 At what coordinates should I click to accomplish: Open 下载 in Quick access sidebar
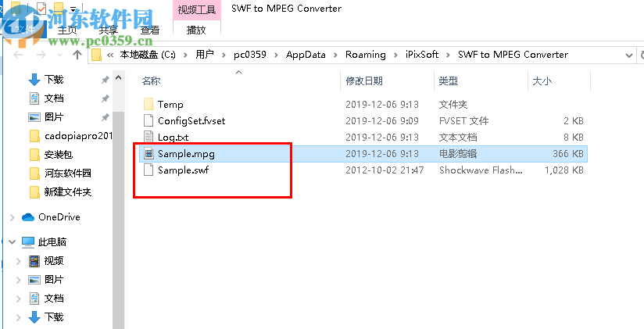point(54,80)
